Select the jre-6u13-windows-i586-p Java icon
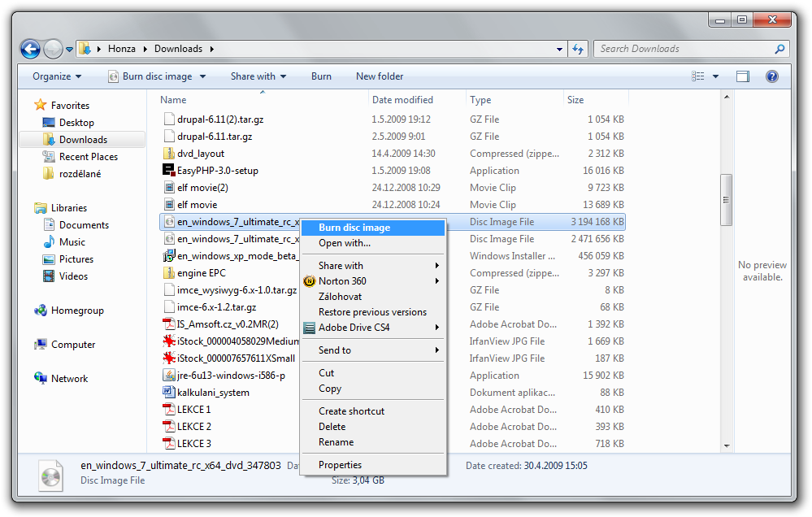This screenshot has height=517, width=812. 169,376
